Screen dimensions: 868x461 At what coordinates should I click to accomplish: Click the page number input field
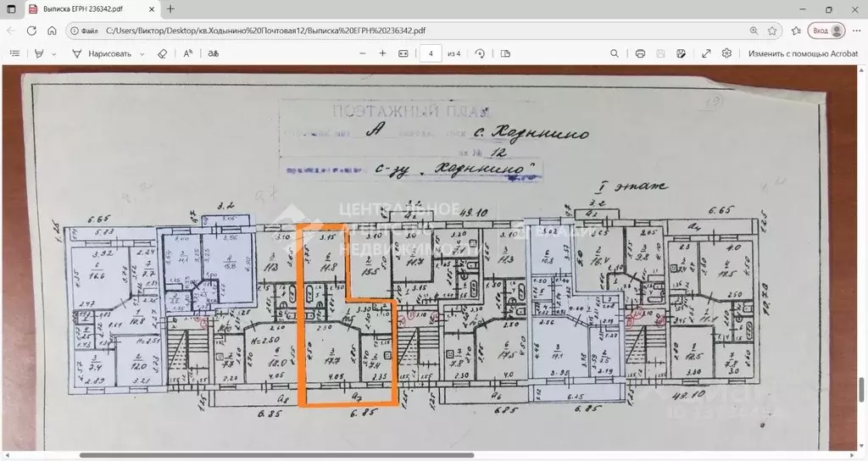(431, 53)
